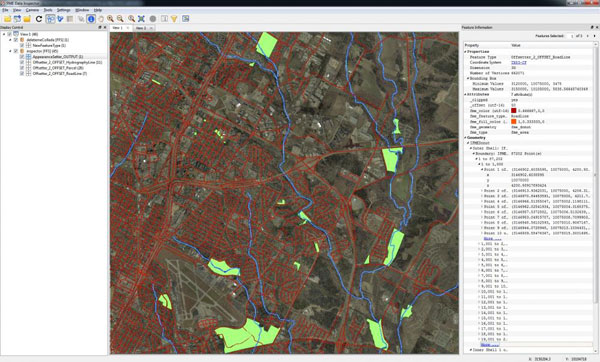
Task: Click the IFMEDonut geometry link
Action: 479,143
